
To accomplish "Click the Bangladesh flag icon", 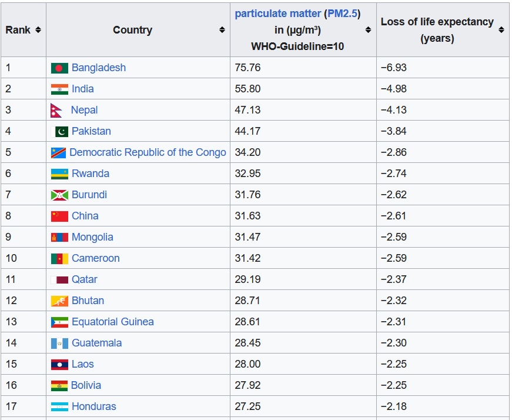I will [x=59, y=68].
